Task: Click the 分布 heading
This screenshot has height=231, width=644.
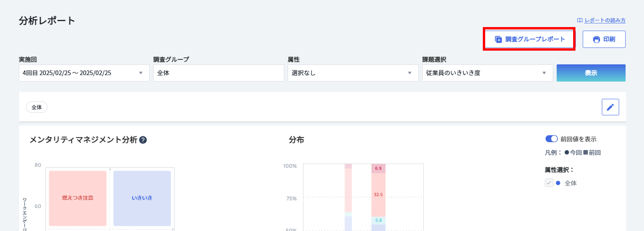Action: [296, 140]
